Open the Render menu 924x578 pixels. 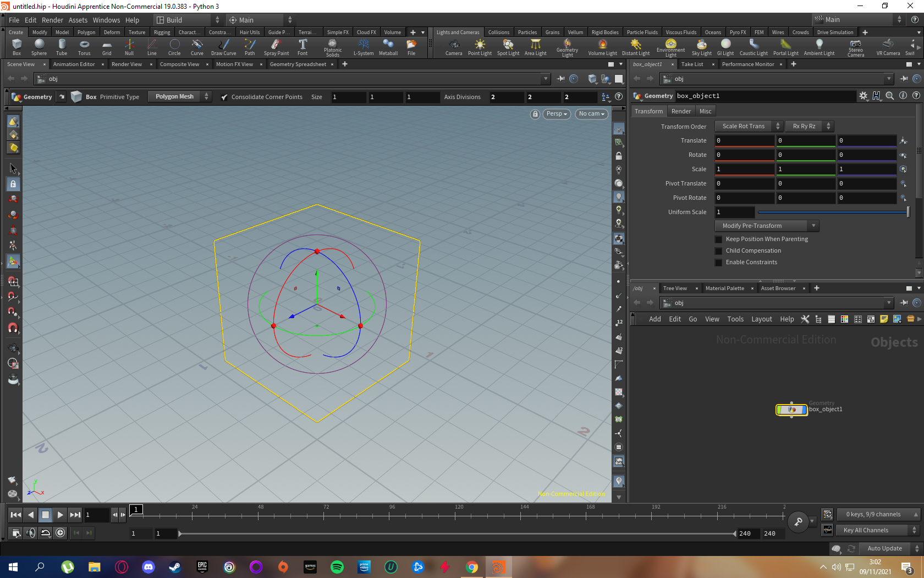pos(53,20)
